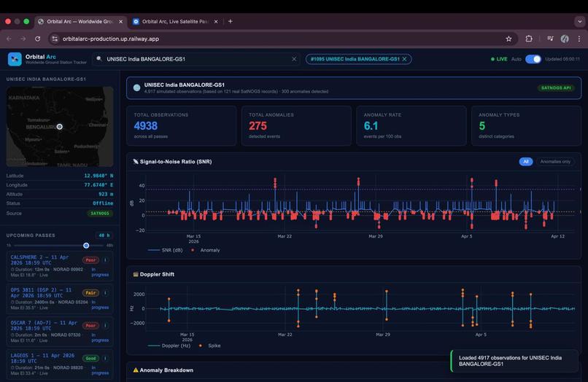The height and width of the screenshot is (382, 588).
Task: Select the LAGEOS 1 pass title
Action: click(x=42, y=359)
